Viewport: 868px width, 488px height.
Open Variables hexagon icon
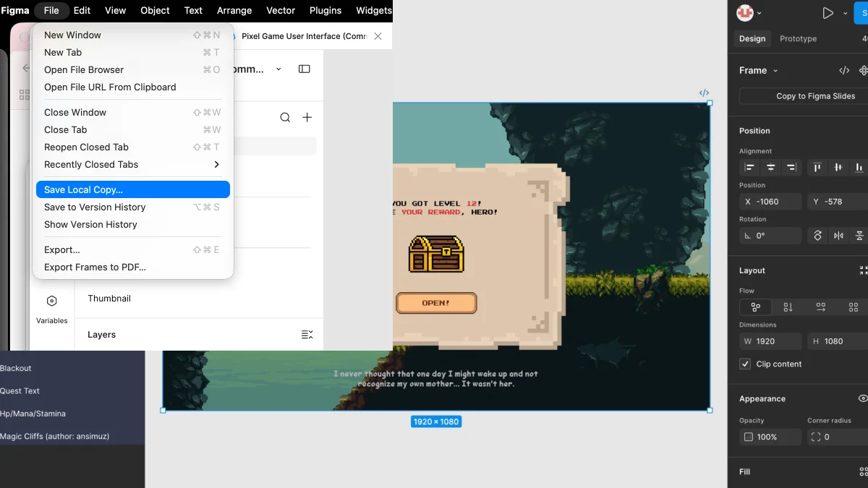click(x=51, y=301)
